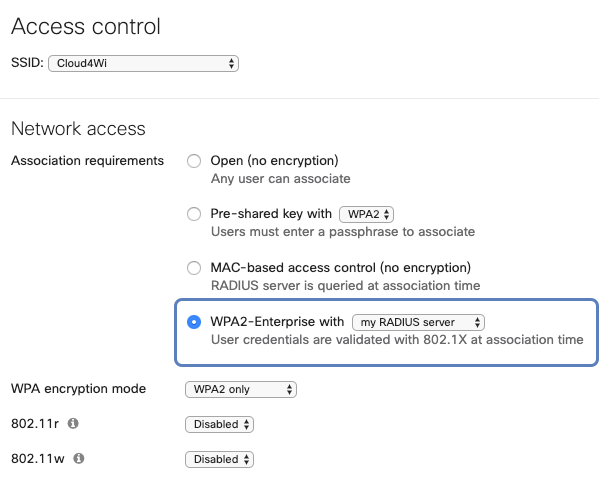
Task: Open the 802.11r Disabled dropdown
Action: coord(219,425)
